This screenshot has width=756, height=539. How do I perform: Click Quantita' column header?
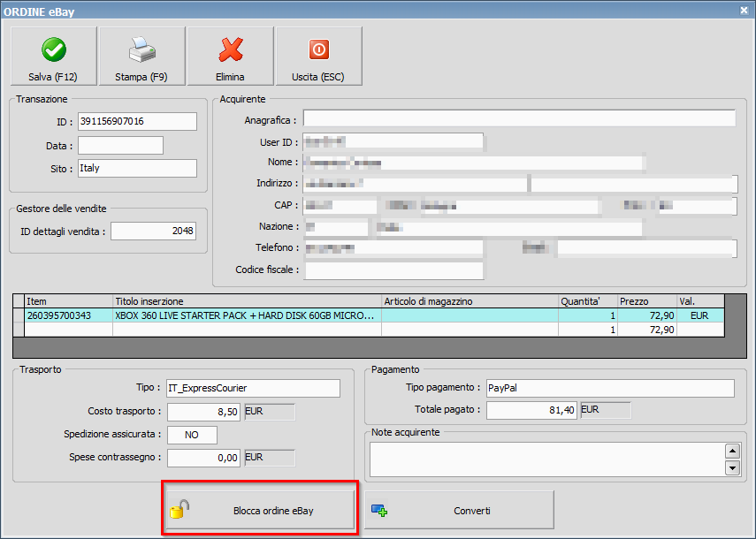click(588, 301)
